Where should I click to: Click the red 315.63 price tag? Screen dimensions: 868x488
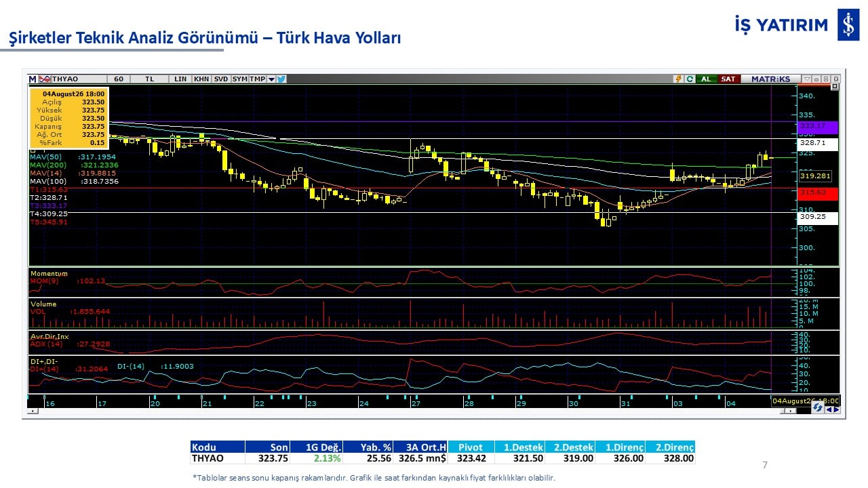tap(818, 193)
